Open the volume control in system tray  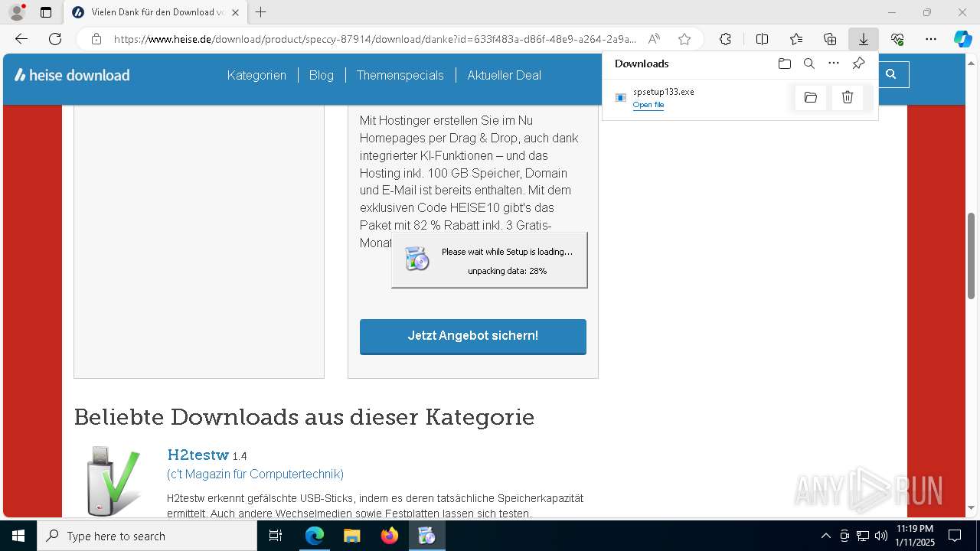881,536
